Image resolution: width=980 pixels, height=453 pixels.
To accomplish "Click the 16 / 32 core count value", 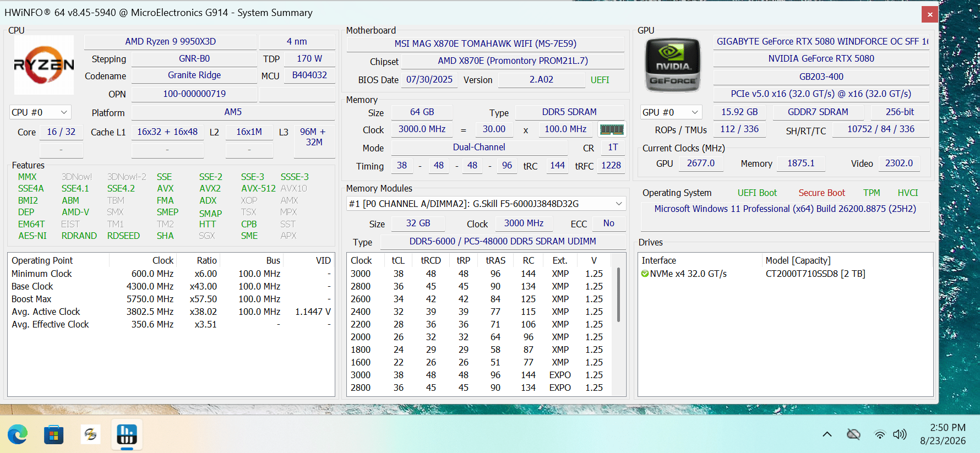I will point(61,132).
